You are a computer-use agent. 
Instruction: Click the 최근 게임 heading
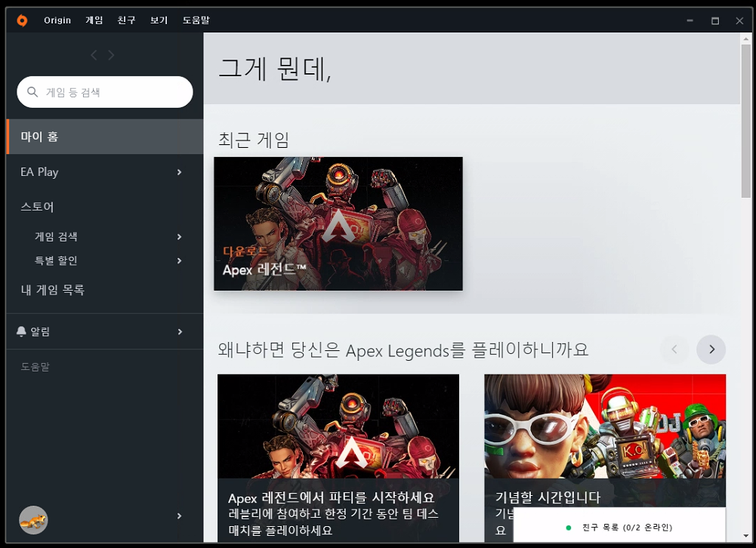click(254, 140)
